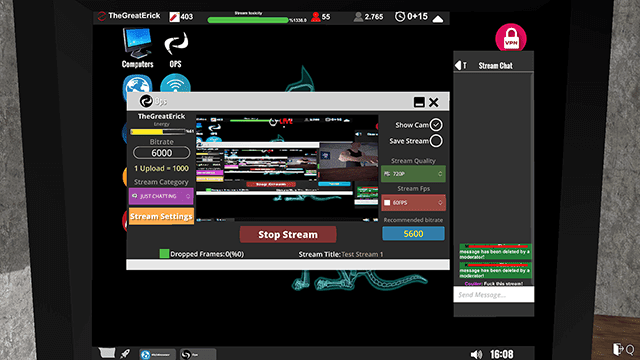The width and height of the screenshot is (640, 360).
Task: Enable the Save Stream option
Action: click(436, 141)
